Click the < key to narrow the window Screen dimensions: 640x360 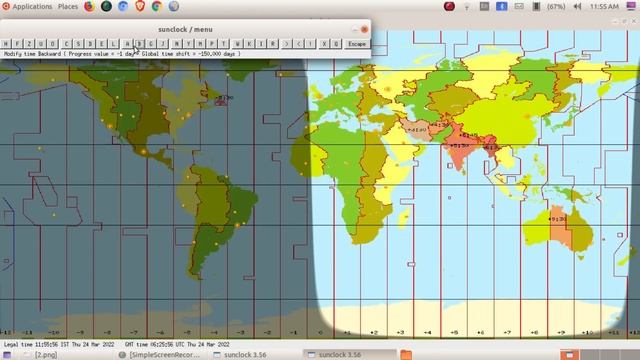click(298, 44)
